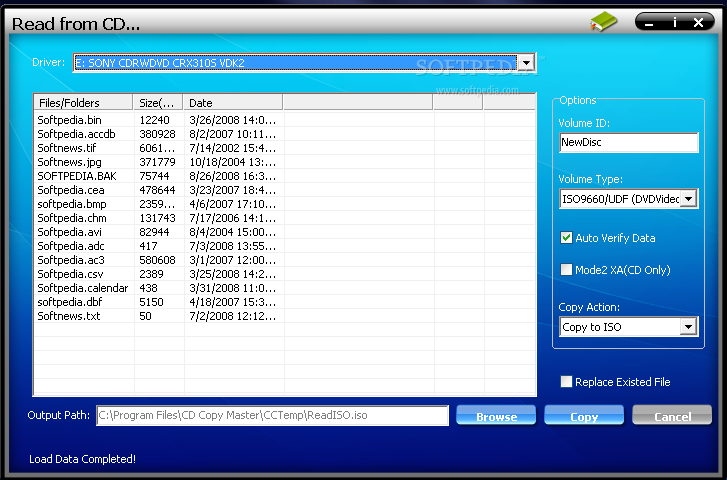The width and height of the screenshot is (727, 480).
Task: Check the Replace Existed File option
Action: (566, 382)
